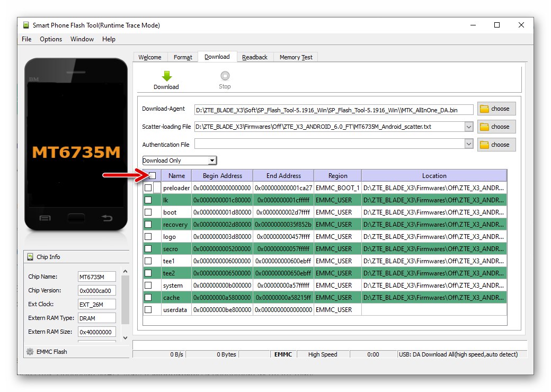
Task: Click the green Download arrow icon
Action: tap(166, 76)
